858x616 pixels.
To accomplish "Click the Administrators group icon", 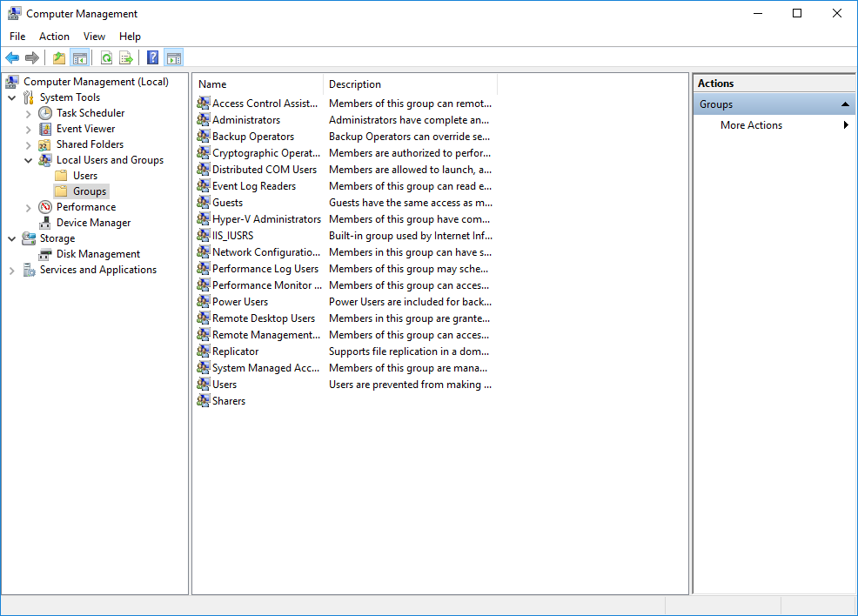I will [204, 119].
